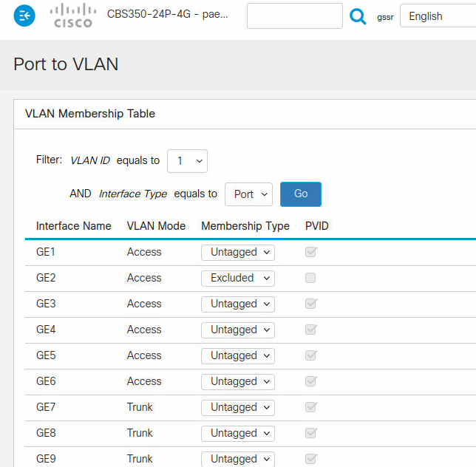Click the Interface Name column header
This screenshot has height=467, width=476.
click(73, 226)
